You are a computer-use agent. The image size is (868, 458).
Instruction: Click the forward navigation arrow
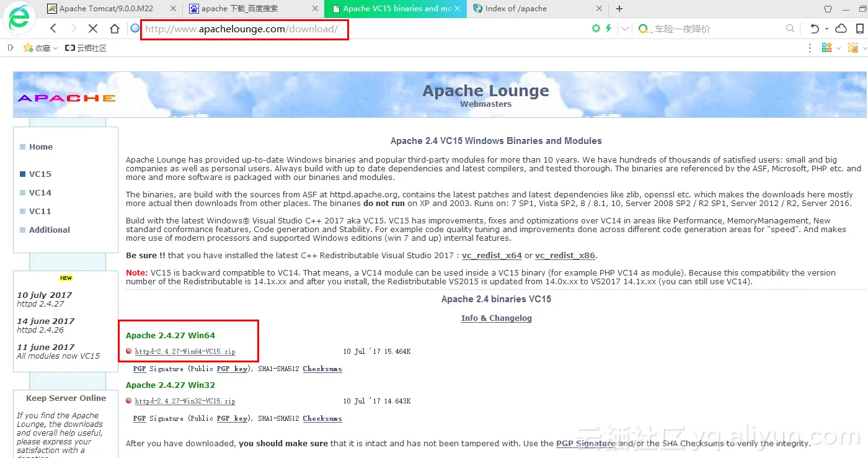point(74,29)
